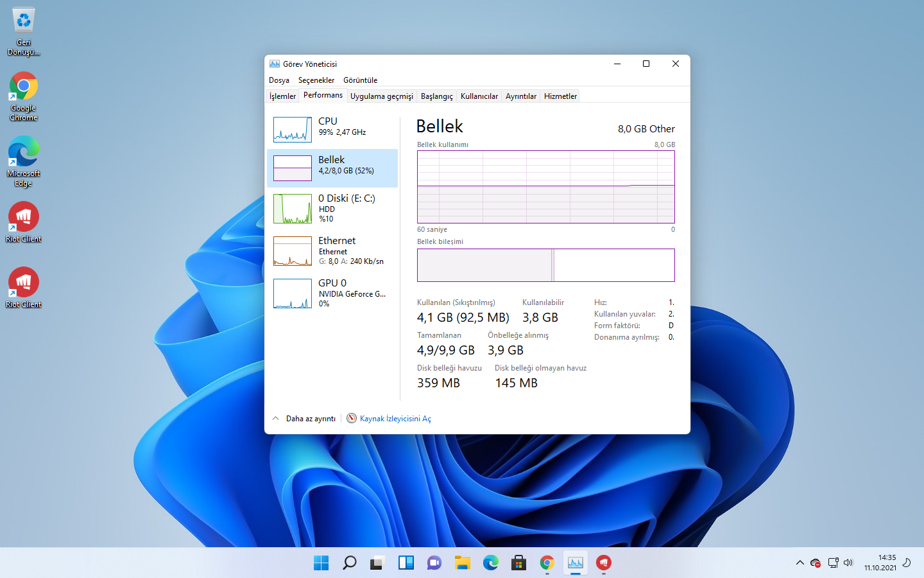This screenshot has width=924, height=578.
Task: Click the 359 MB Disk belleği havuzu value
Action: click(438, 383)
